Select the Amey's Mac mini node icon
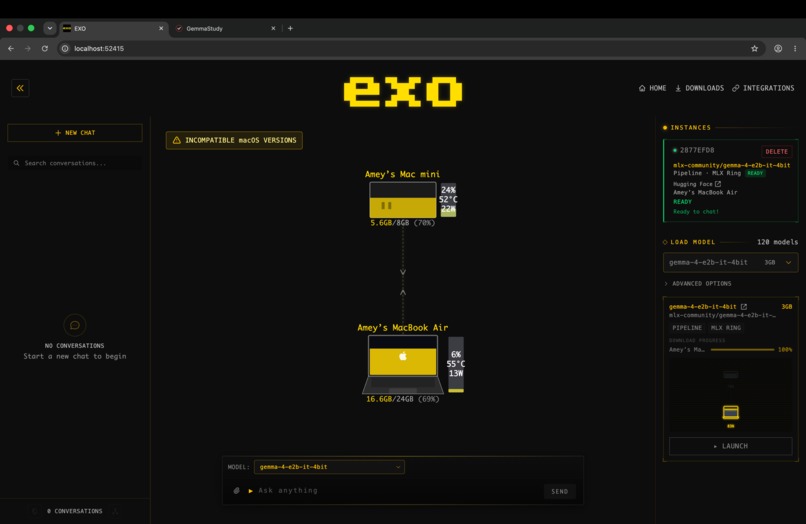Viewport: 806px width, 524px height. (402, 200)
